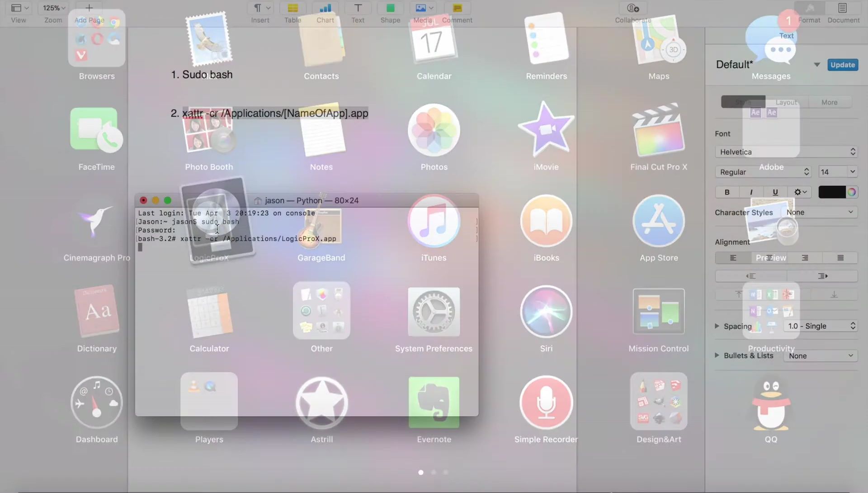Switch to the Layout tab
The image size is (868, 493).
point(786,102)
